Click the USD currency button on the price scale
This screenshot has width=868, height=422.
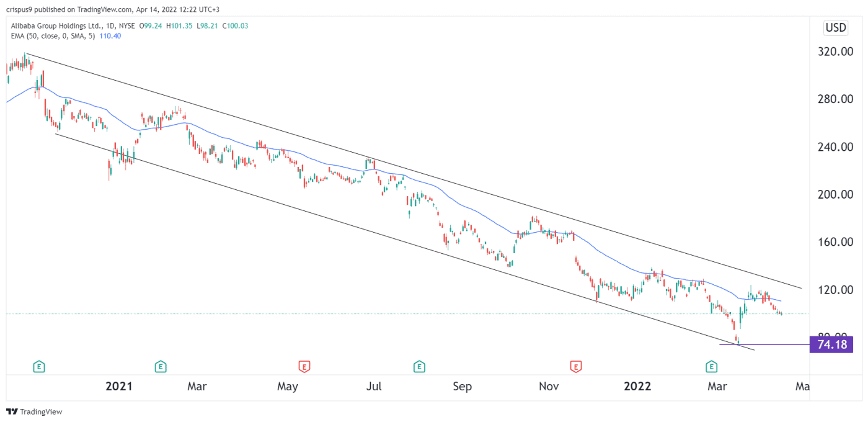pos(835,27)
